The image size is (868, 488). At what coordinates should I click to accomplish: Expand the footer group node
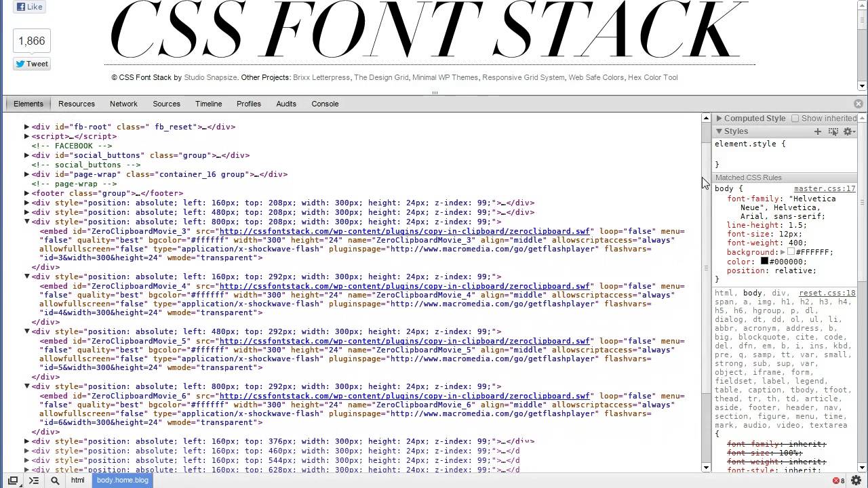coord(26,193)
